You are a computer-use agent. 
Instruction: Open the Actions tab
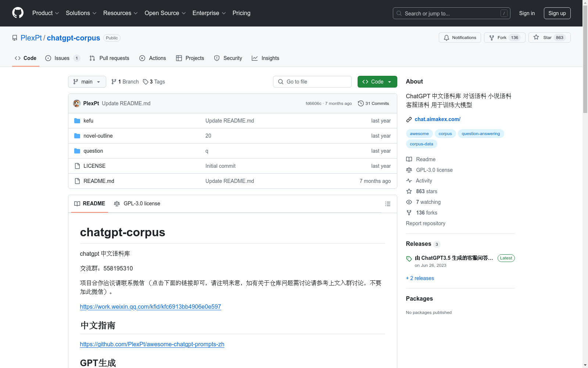tap(153, 58)
